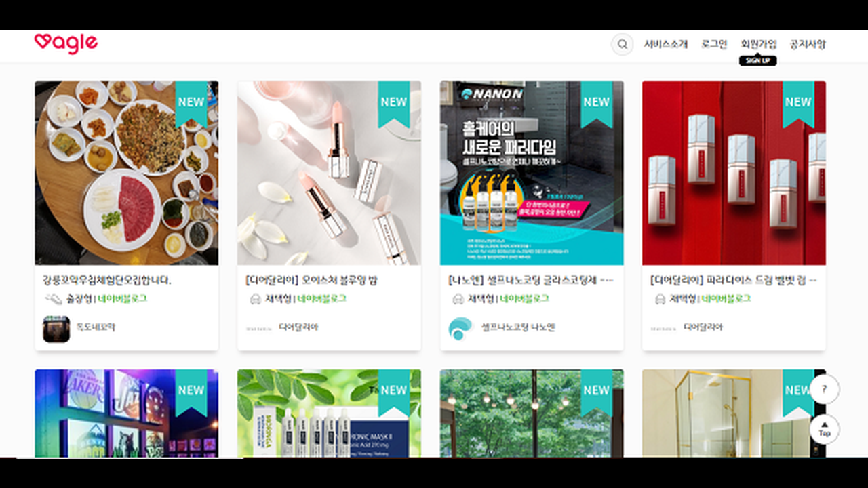The image size is (868, 488).
Task: Select 회원가입 in the top navigation
Action: (758, 45)
